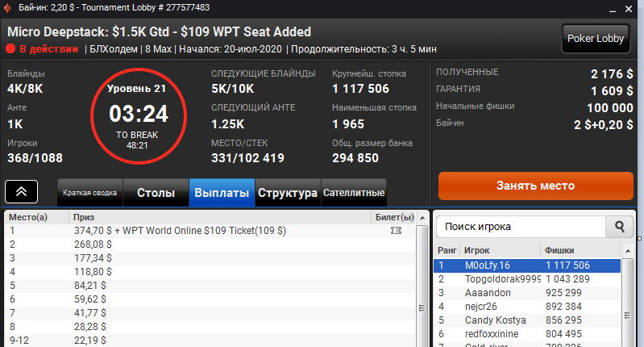Click the 118,80 $ prize row
The image size is (644, 347).
(x=210, y=272)
